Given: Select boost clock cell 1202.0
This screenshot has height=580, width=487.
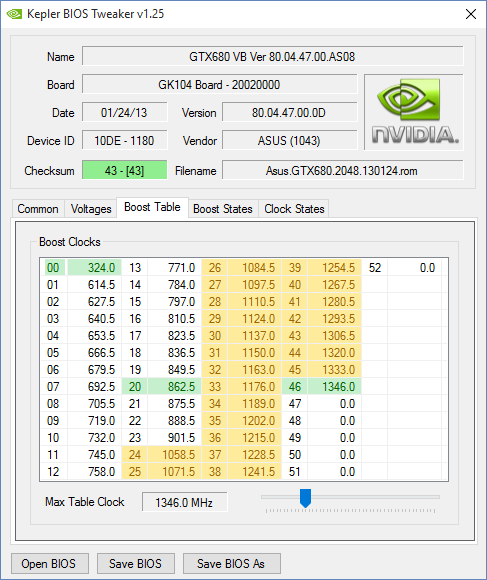Looking at the screenshot, I should coord(255,421).
